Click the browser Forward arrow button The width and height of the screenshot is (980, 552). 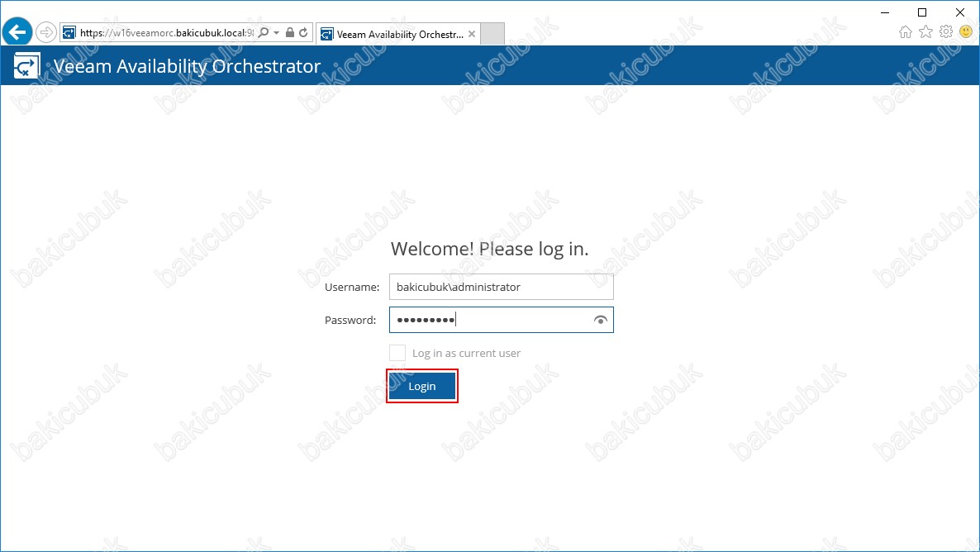45,32
